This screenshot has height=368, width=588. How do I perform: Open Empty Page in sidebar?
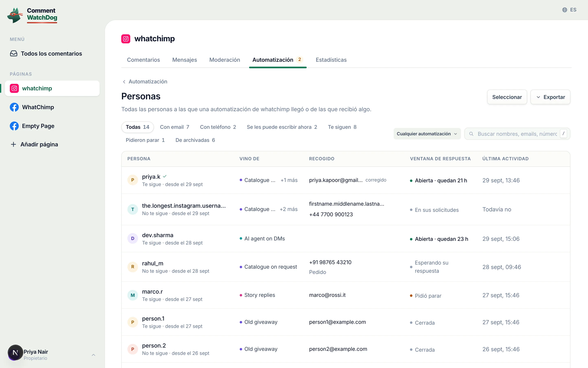tap(52, 126)
